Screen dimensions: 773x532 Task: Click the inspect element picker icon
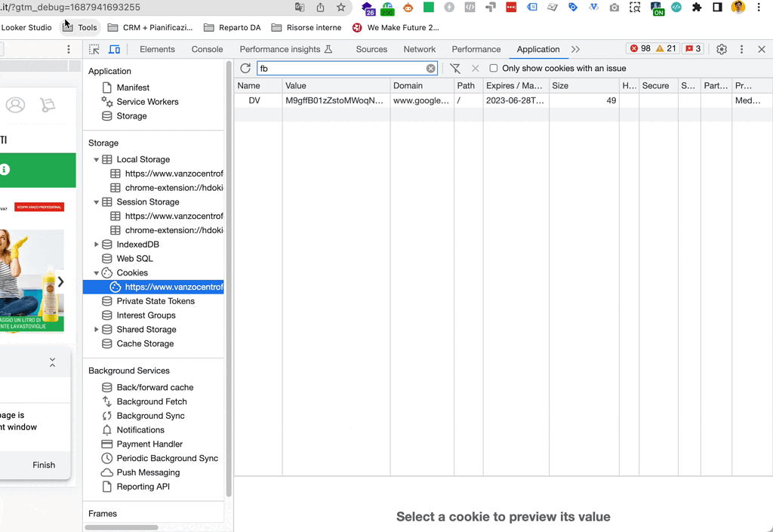click(94, 49)
